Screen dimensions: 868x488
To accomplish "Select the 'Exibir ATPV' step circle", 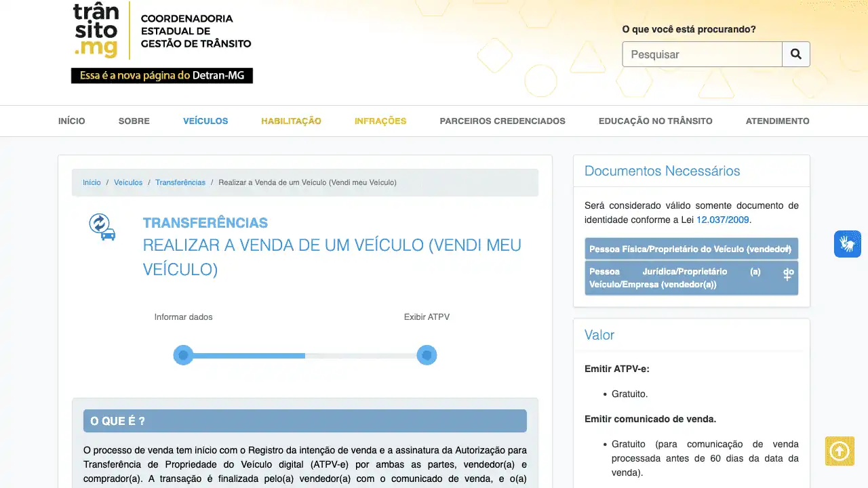I will tap(427, 355).
